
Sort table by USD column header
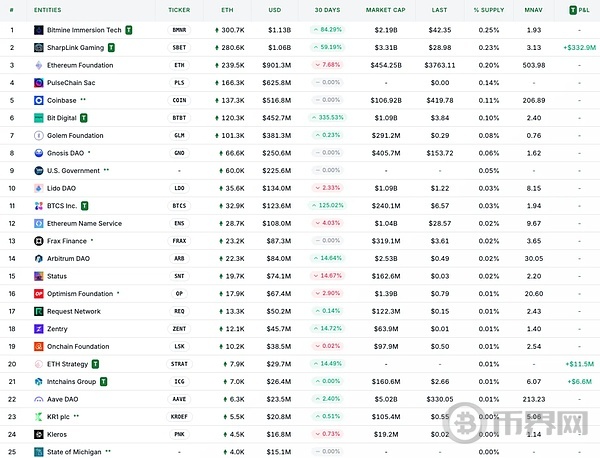point(275,10)
